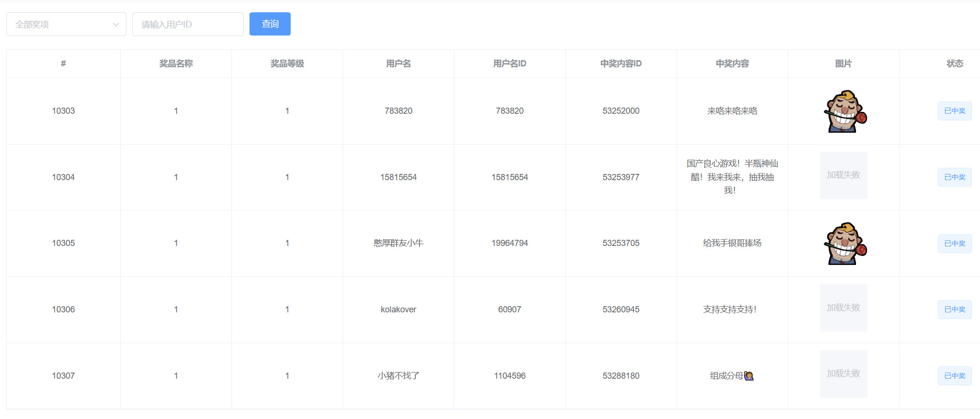This screenshot has width=980, height=419.
Task: Click prize content ID 53260945
Action: point(621,310)
